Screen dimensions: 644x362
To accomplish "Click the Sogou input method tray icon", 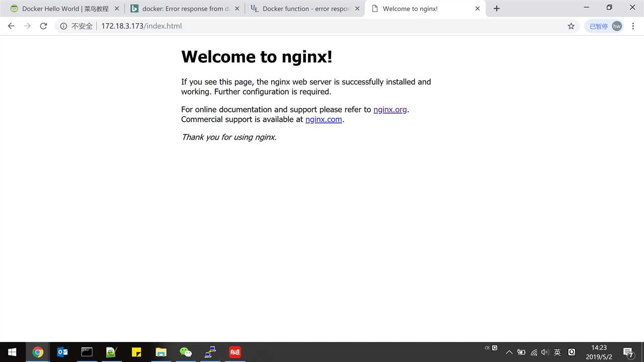I will (x=572, y=352).
